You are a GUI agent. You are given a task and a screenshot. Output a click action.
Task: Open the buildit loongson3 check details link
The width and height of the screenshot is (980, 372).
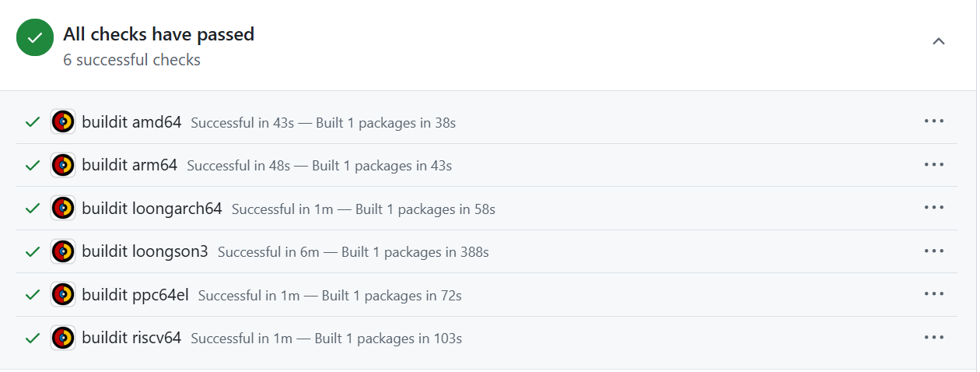pyautogui.click(x=145, y=251)
